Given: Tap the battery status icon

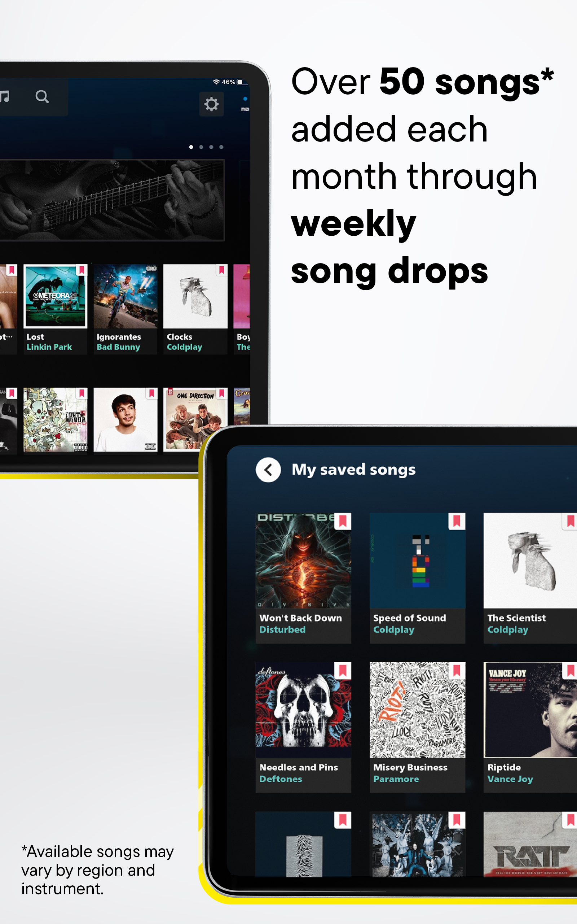Looking at the screenshot, I should [242, 82].
